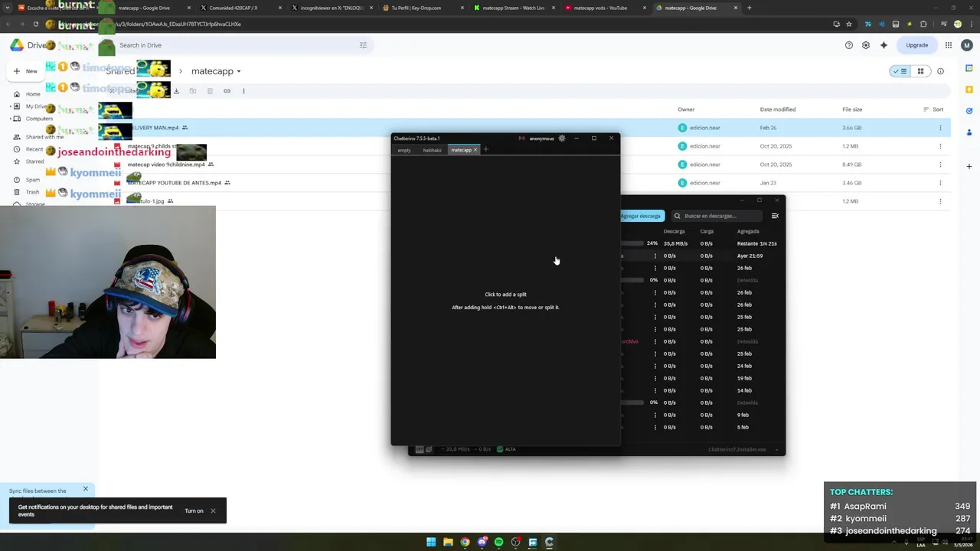
Task: Open Chatterino settings gear icon
Action: (x=562, y=139)
